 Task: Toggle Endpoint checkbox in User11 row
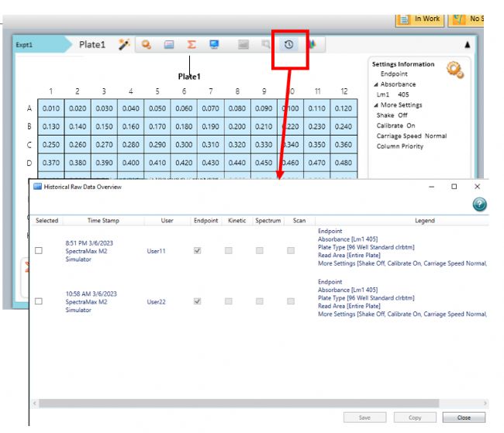(197, 250)
